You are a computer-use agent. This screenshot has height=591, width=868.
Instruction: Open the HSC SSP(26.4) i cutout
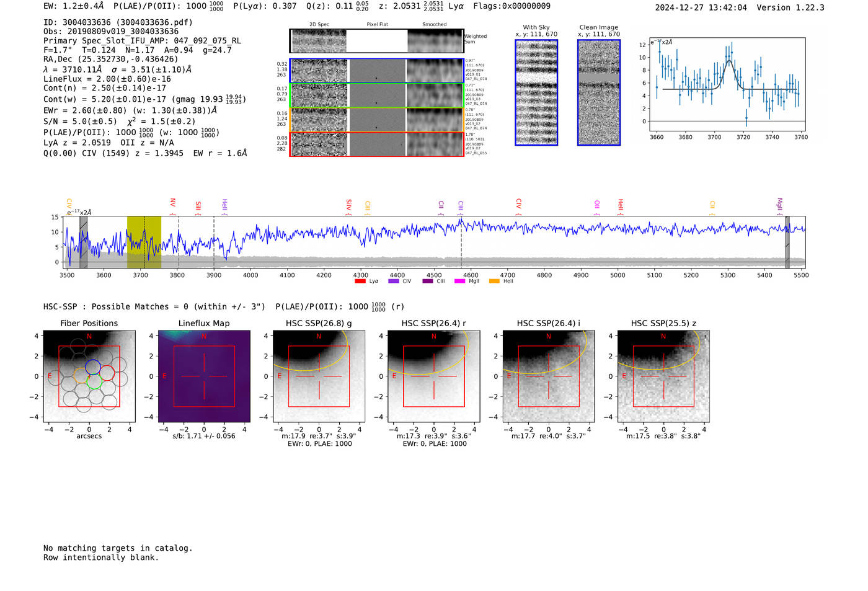(x=548, y=376)
